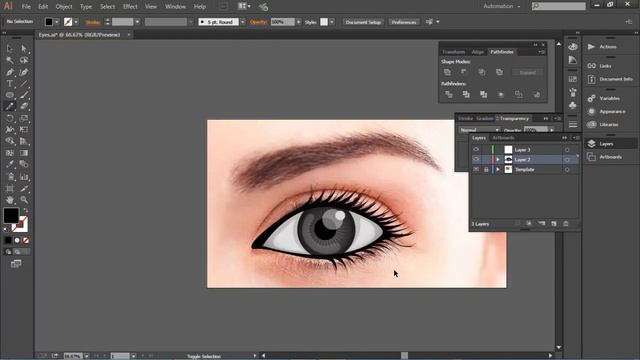Select the Zoom magnifier tool
The height and width of the screenshot is (360, 640).
coord(24,200)
